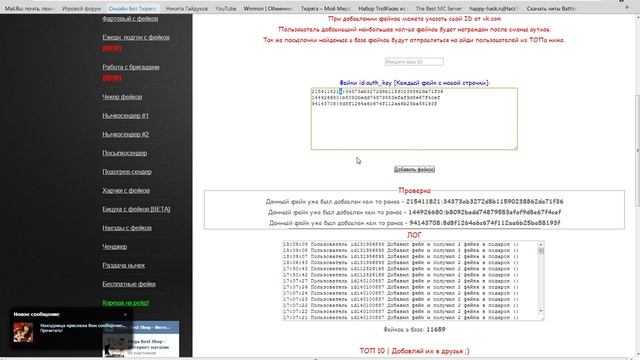Click log scrollbar down arrow
640x360 pixels.
pos(541,311)
